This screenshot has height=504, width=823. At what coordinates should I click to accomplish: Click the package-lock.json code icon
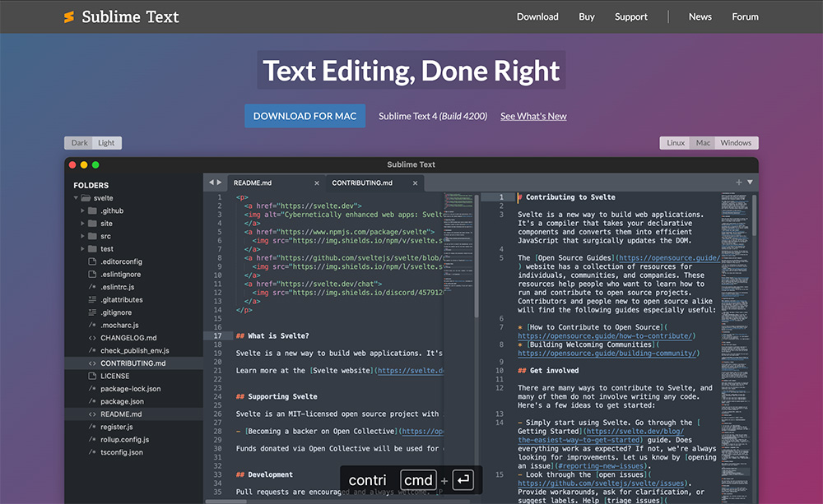point(92,389)
